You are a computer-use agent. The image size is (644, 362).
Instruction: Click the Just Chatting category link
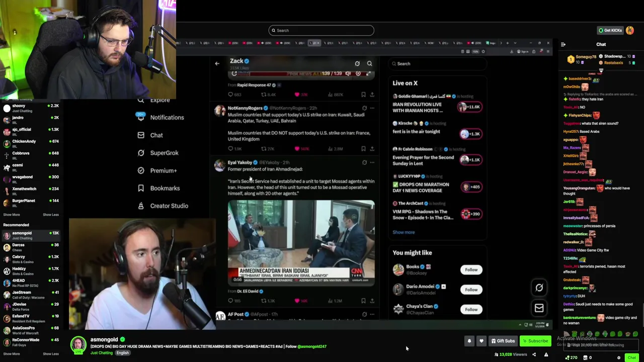102,353
